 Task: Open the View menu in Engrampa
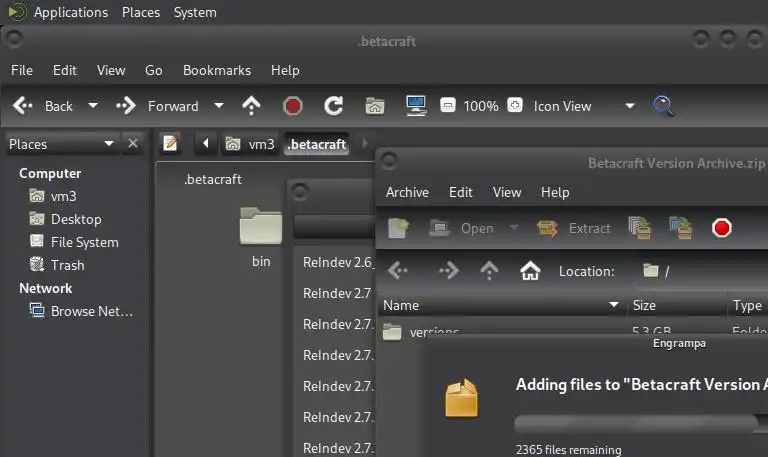pos(507,192)
